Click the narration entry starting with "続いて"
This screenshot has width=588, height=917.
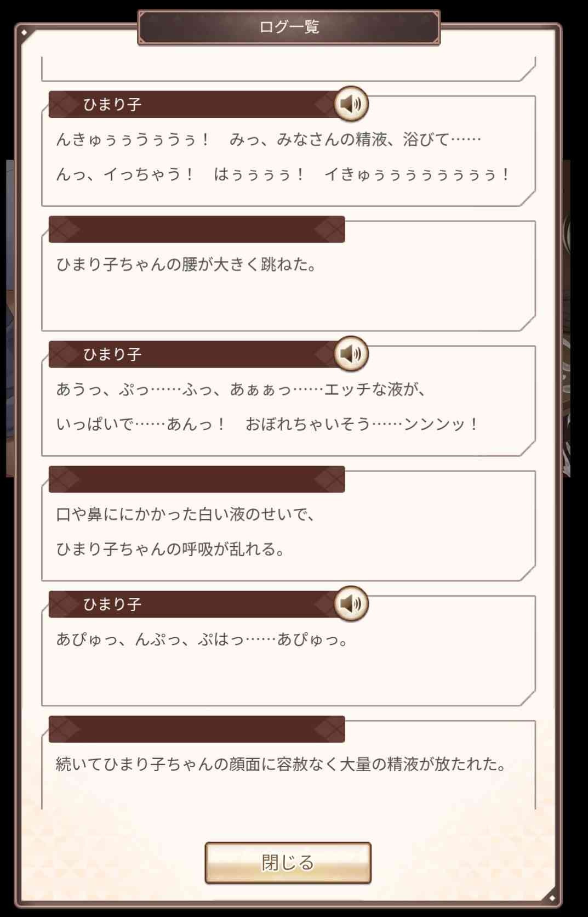(x=281, y=764)
